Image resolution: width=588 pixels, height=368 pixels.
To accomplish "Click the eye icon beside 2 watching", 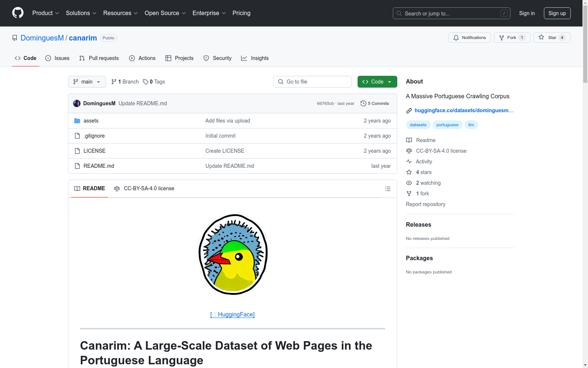I will coord(409,183).
